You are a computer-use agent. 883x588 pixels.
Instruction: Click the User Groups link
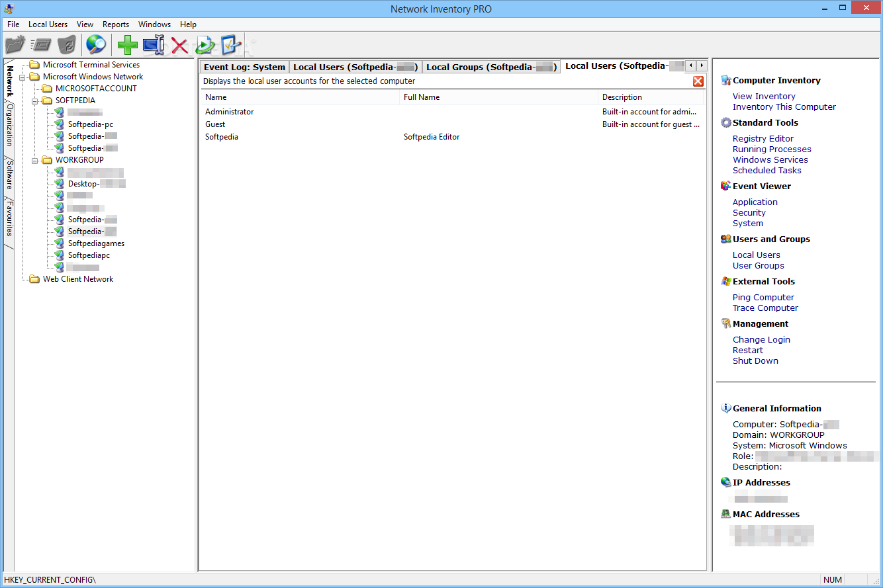pyautogui.click(x=759, y=265)
